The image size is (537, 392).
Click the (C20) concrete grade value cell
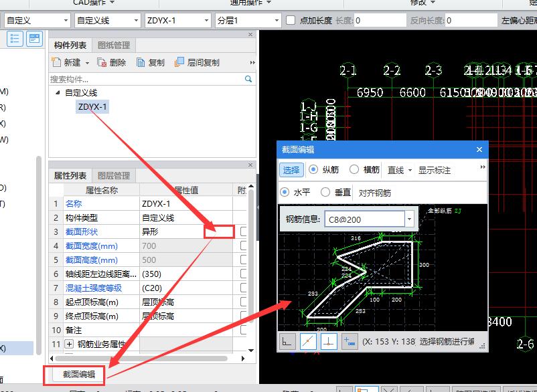click(x=186, y=288)
